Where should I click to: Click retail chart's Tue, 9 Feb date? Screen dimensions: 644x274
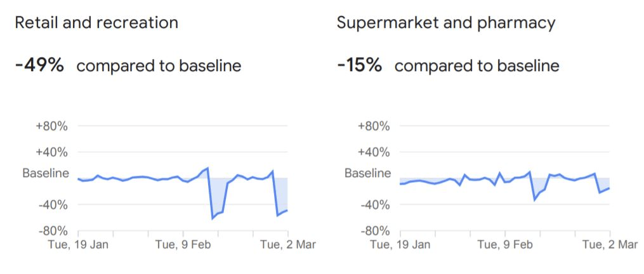click(184, 244)
